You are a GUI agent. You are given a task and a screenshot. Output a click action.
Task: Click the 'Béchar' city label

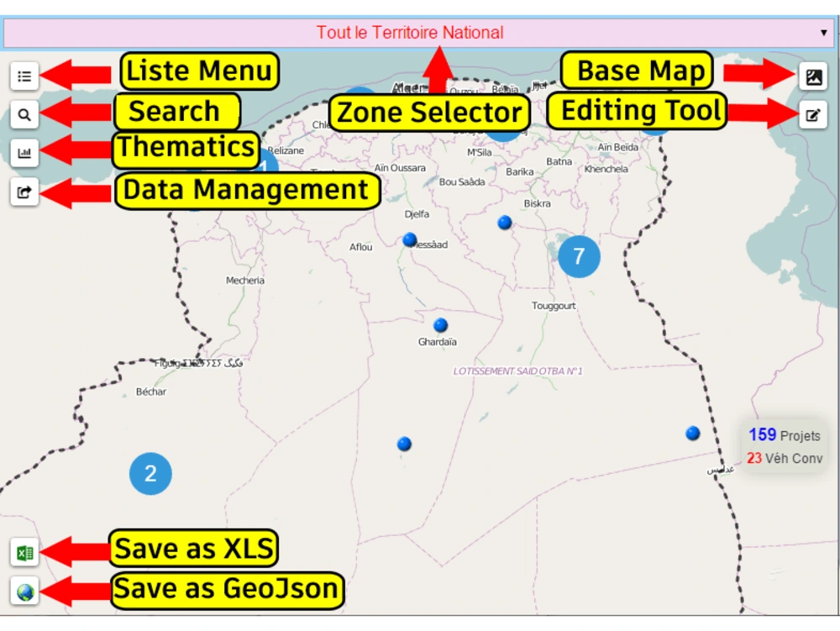(151, 392)
